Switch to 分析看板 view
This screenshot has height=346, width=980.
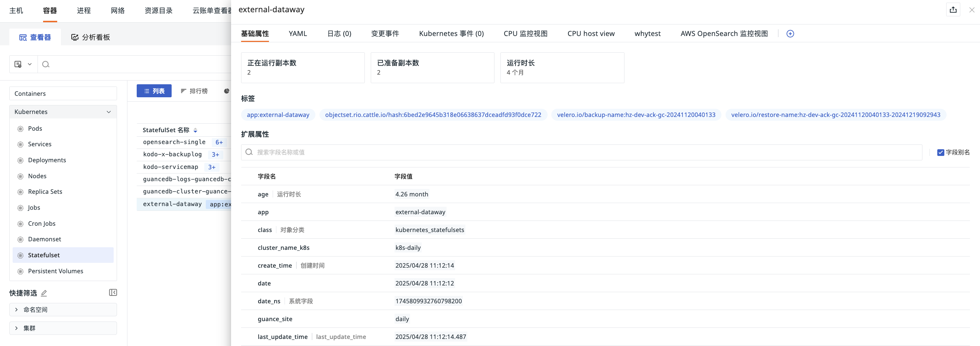pyautogui.click(x=91, y=37)
